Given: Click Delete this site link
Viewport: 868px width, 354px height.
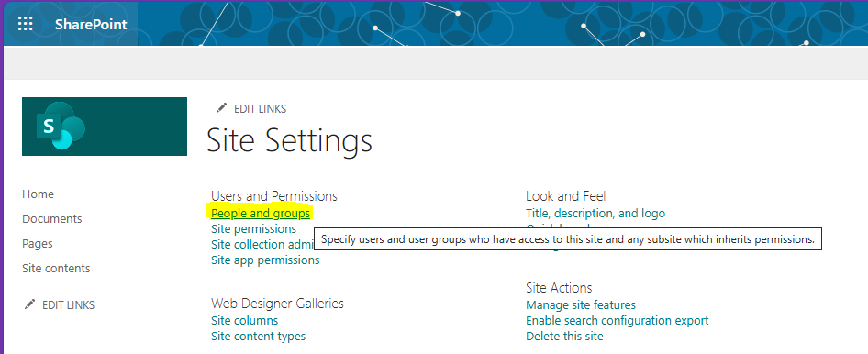Looking at the screenshot, I should tap(564, 336).
